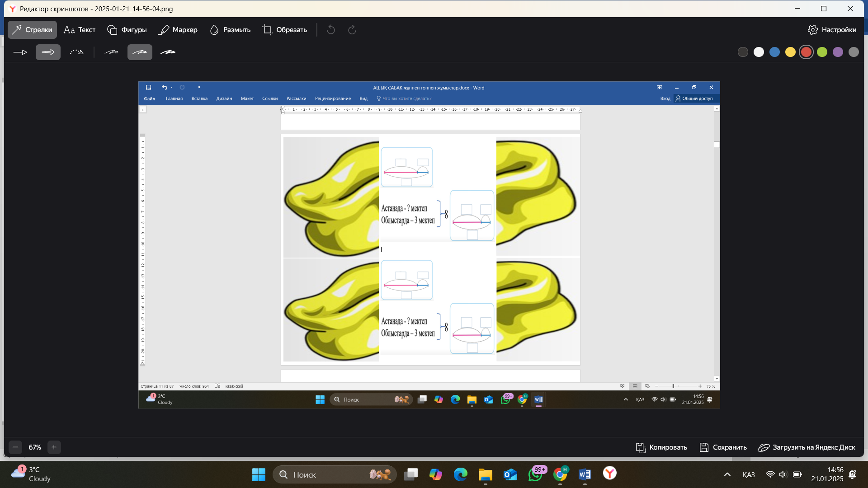Pick the Crop (Обрезать) tool

coord(285,30)
